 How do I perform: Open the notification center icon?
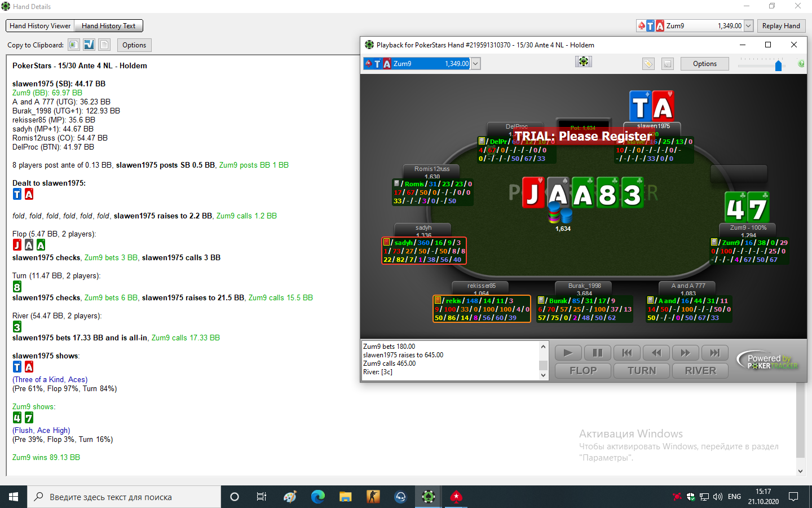click(793, 497)
